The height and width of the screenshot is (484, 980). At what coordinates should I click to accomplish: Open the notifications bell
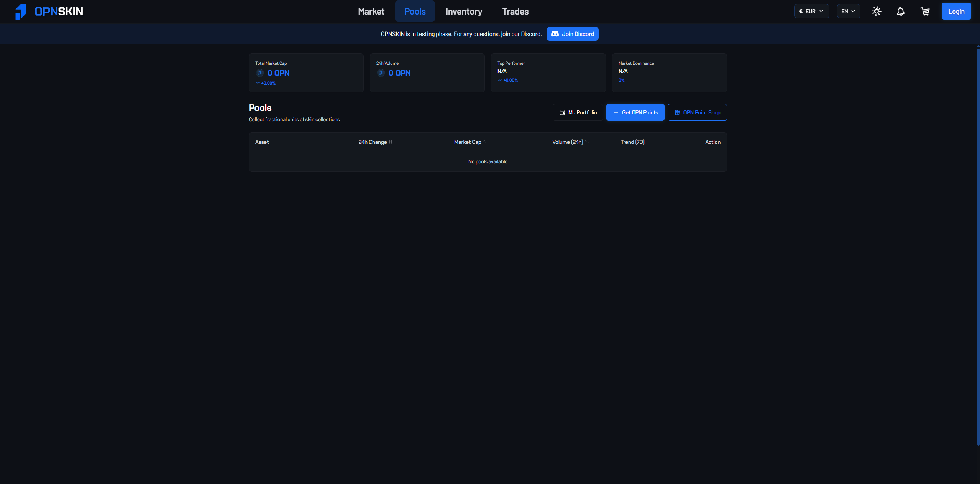coord(900,12)
